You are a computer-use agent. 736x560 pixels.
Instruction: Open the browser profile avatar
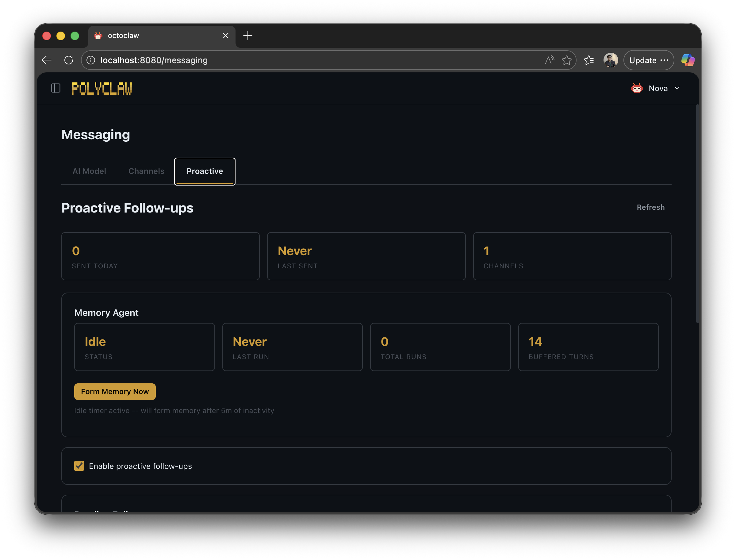(611, 60)
